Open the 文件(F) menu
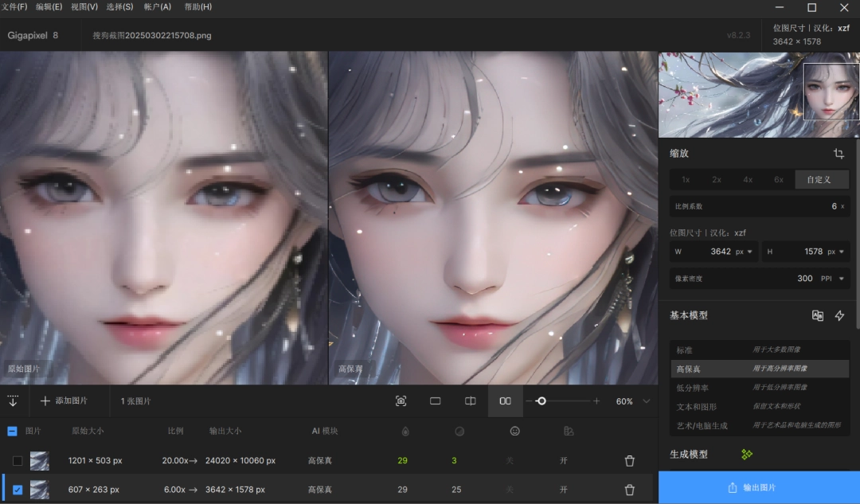Image resolution: width=860 pixels, height=504 pixels. point(14,6)
